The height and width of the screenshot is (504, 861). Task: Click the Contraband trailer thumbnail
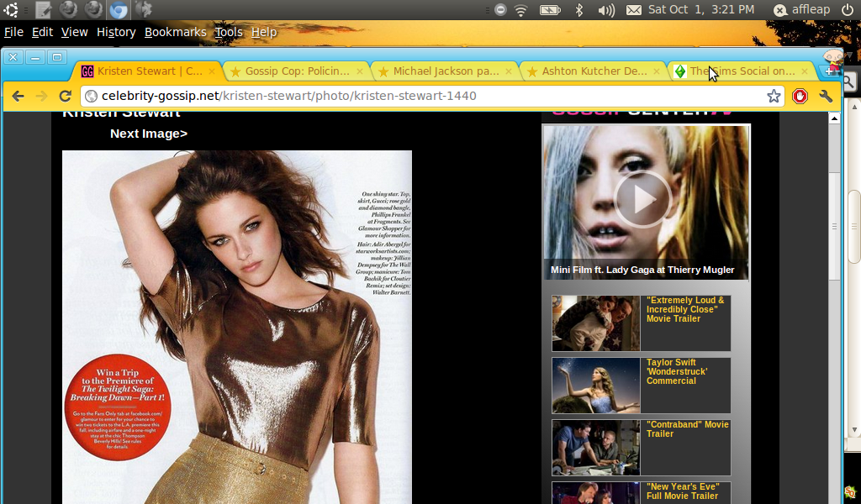point(596,448)
